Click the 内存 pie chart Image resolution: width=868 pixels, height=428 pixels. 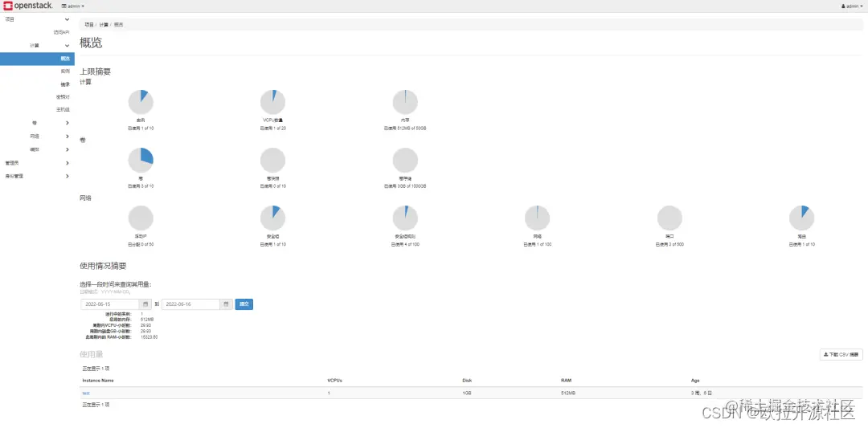(x=405, y=102)
